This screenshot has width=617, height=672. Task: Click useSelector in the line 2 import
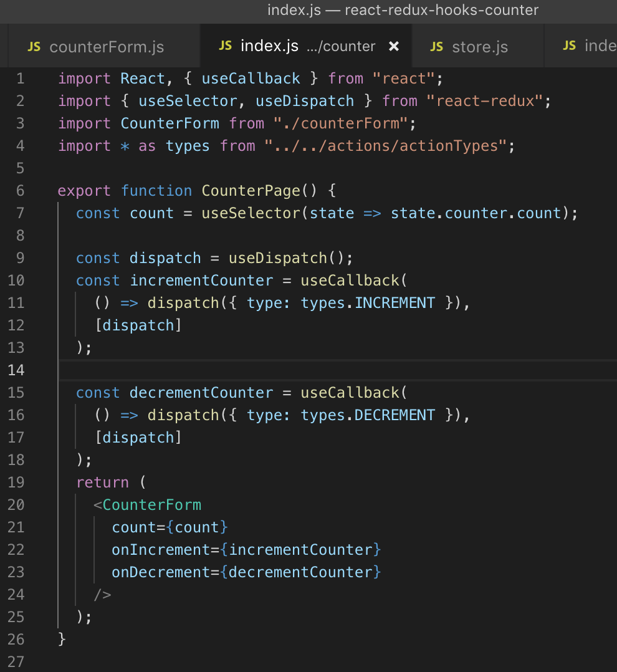click(x=188, y=101)
